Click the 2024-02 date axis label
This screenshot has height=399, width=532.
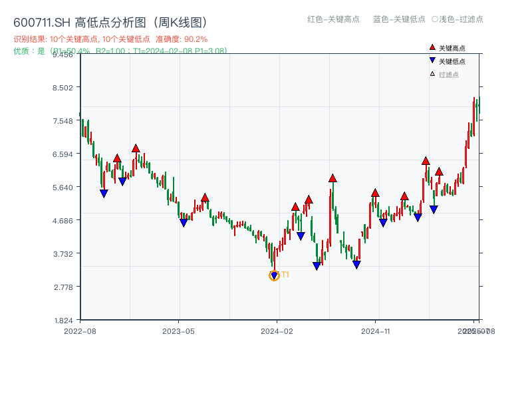277,331
